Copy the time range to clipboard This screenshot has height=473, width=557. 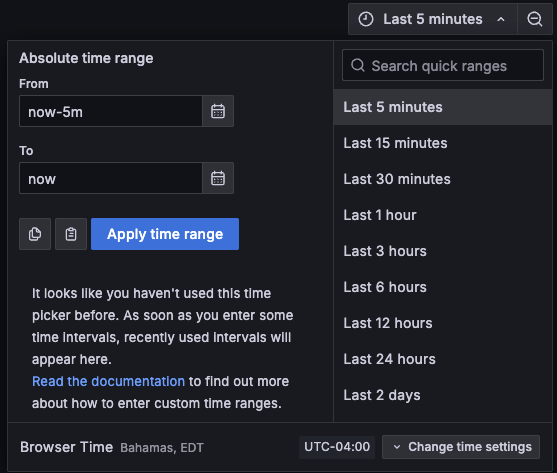(35, 234)
